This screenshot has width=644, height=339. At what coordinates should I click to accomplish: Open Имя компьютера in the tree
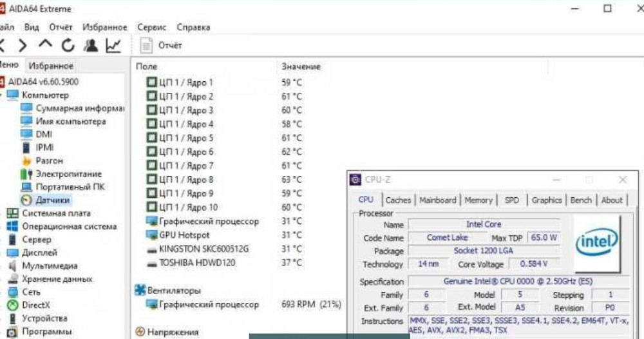(71, 121)
